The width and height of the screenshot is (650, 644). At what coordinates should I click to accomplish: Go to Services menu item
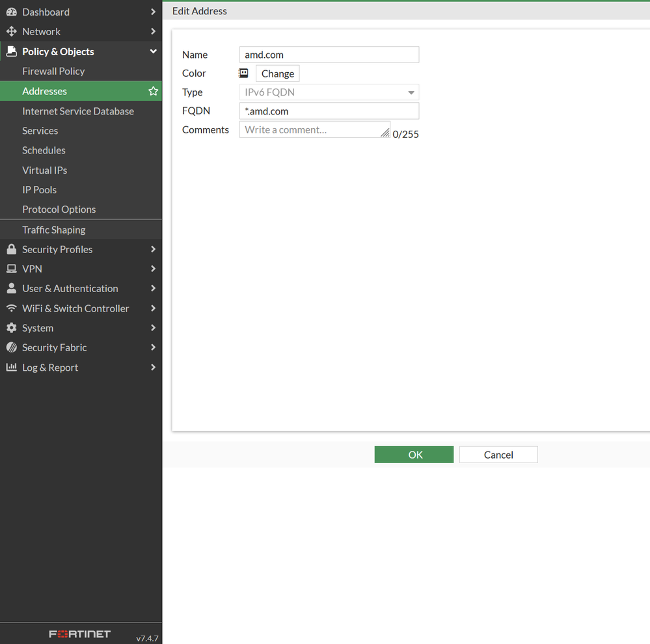pos(81,131)
